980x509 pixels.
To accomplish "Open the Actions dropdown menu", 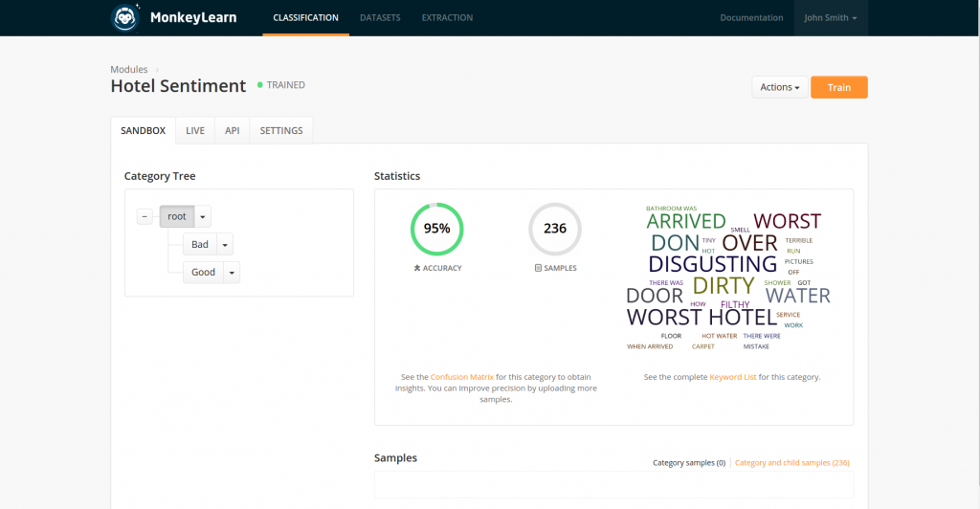I will pyautogui.click(x=779, y=87).
